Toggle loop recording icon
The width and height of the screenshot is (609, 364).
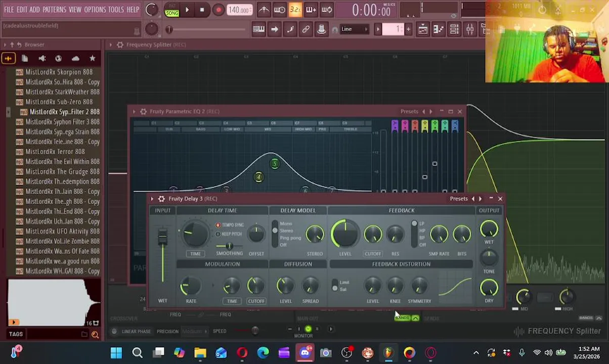tap(327, 10)
